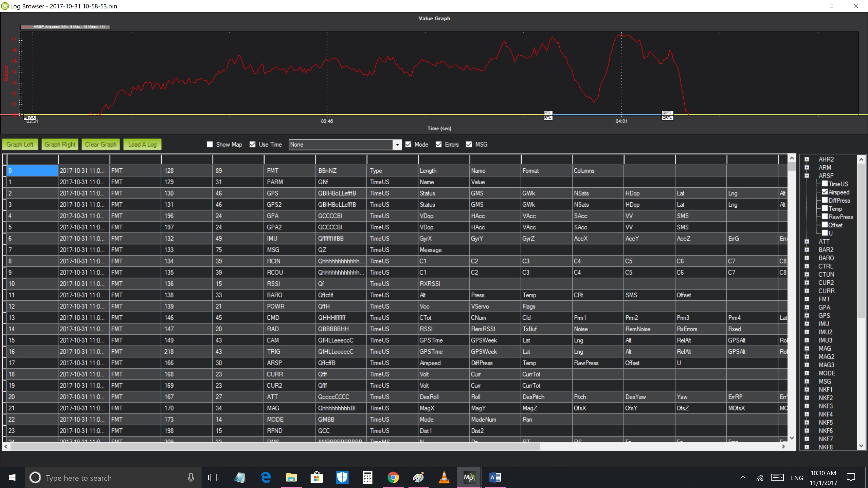This screenshot has height=488, width=868.
Task: Select the MAG2 tree item
Action: coord(826,357)
